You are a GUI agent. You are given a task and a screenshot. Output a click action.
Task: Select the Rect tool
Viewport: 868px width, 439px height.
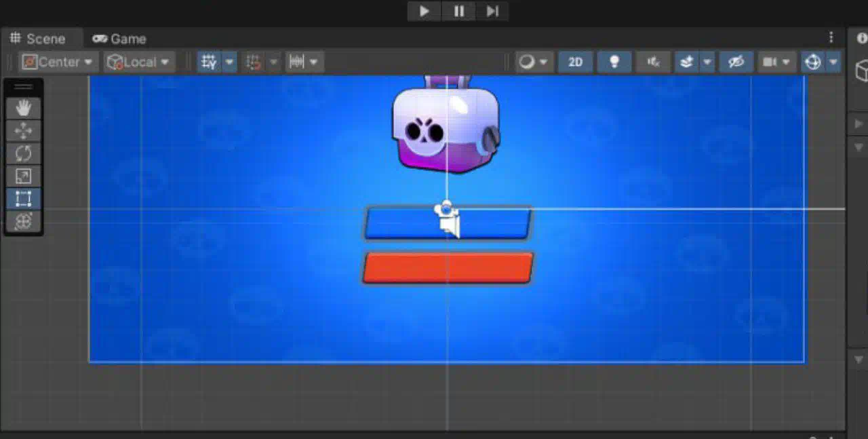point(24,199)
